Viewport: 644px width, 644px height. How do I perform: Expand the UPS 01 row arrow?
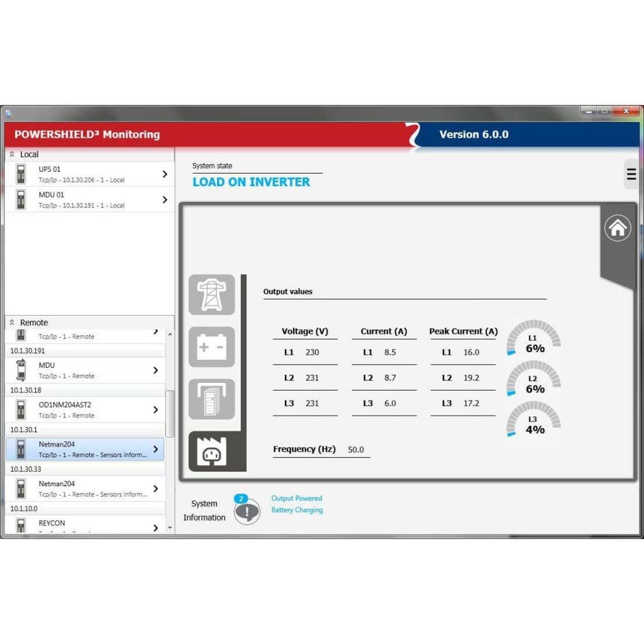pos(165,174)
